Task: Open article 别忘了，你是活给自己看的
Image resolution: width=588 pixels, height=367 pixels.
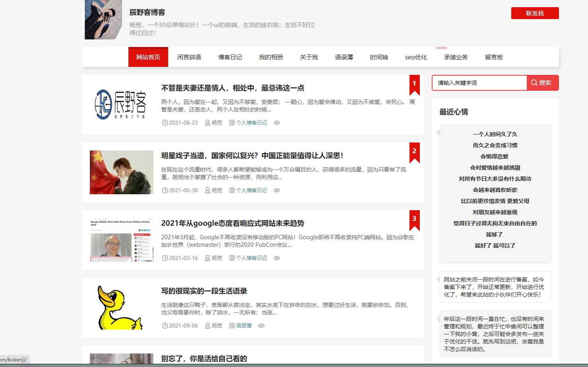Action: (x=204, y=359)
